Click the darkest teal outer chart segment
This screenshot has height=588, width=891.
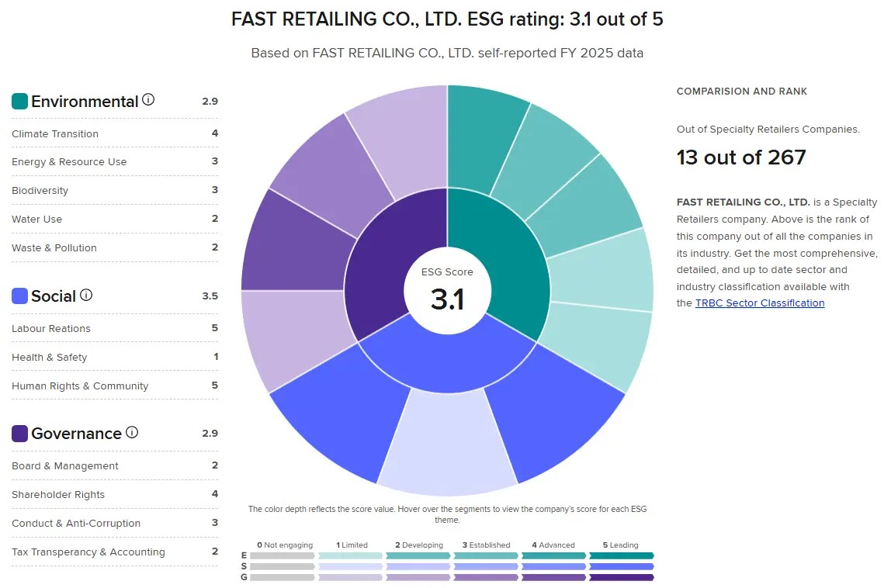coord(483,139)
